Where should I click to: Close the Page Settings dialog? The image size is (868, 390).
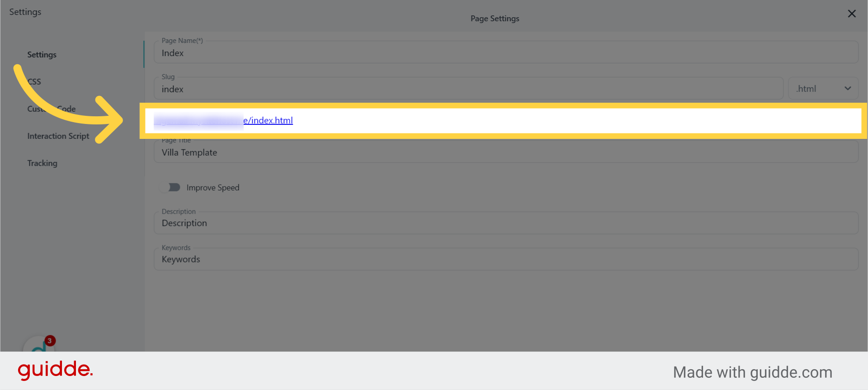(x=852, y=14)
